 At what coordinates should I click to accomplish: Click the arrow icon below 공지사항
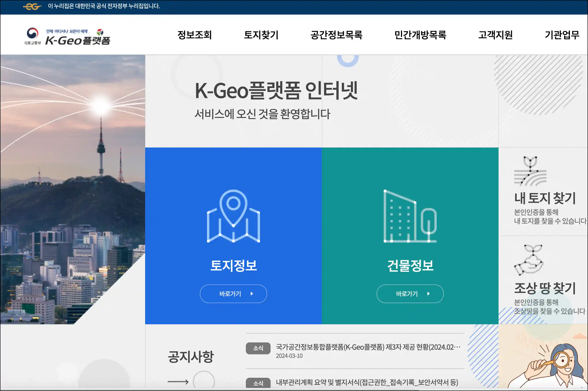pyautogui.click(x=178, y=382)
